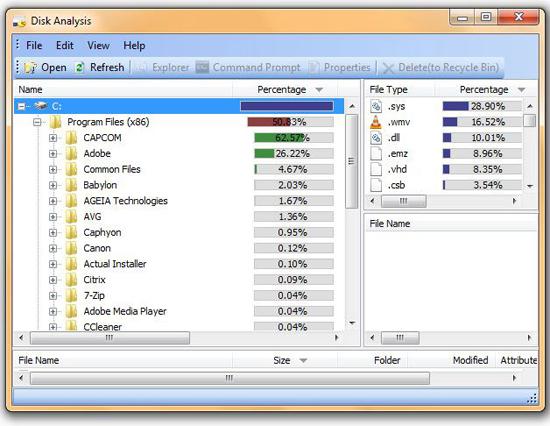
Task: Click the .emz blank file icon
Action: (376, 154)
